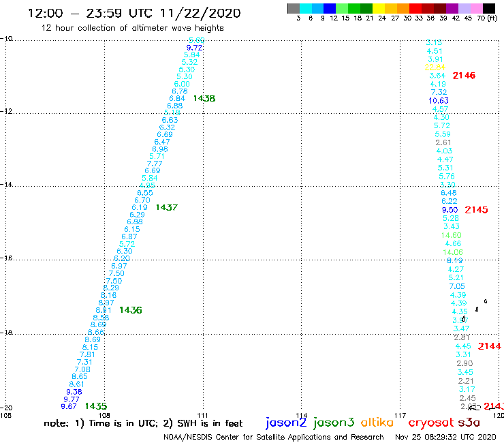The width and height of the screenshot is (504, 443).
Task: Select the yellow swatch in the wave height legend
Action: click(379, 8)
